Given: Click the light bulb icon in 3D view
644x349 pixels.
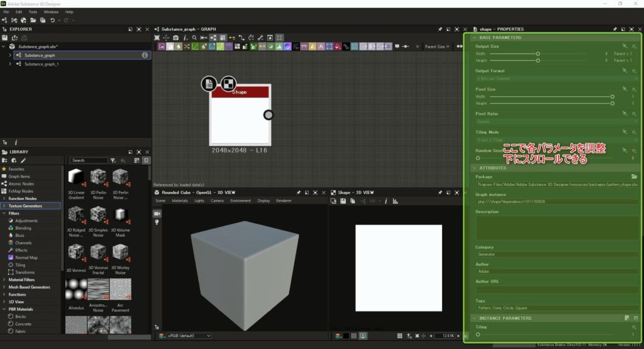Looking at the screenshot, I should click(x=157, y=222).
